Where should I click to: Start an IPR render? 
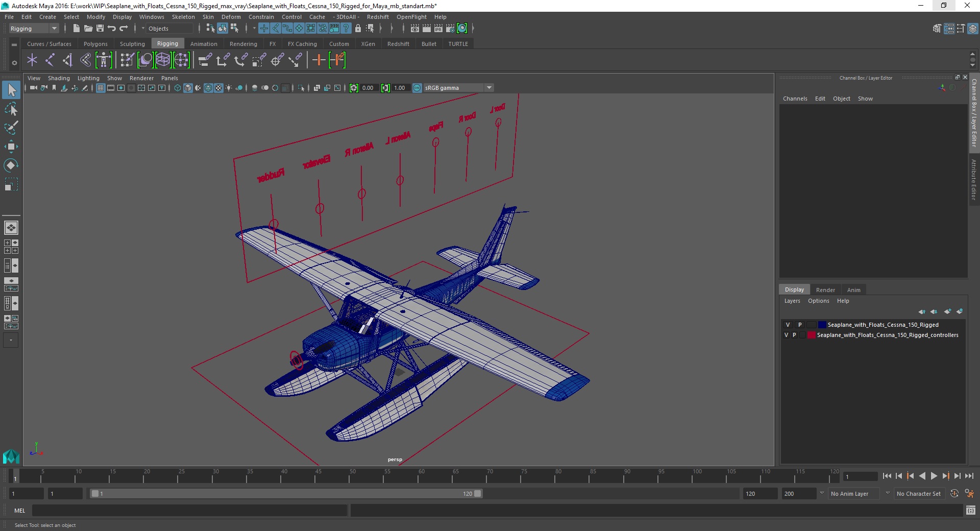pos(438,29)
